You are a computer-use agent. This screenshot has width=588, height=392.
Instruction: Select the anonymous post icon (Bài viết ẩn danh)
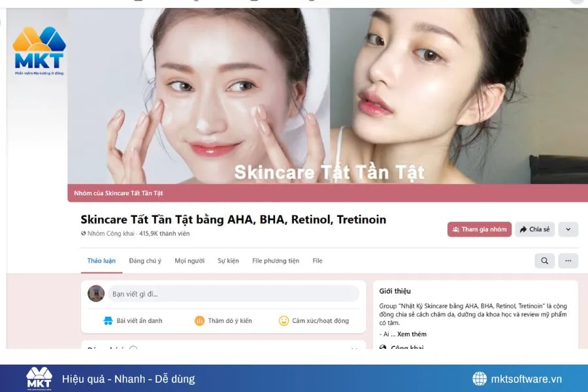point(110,321)
